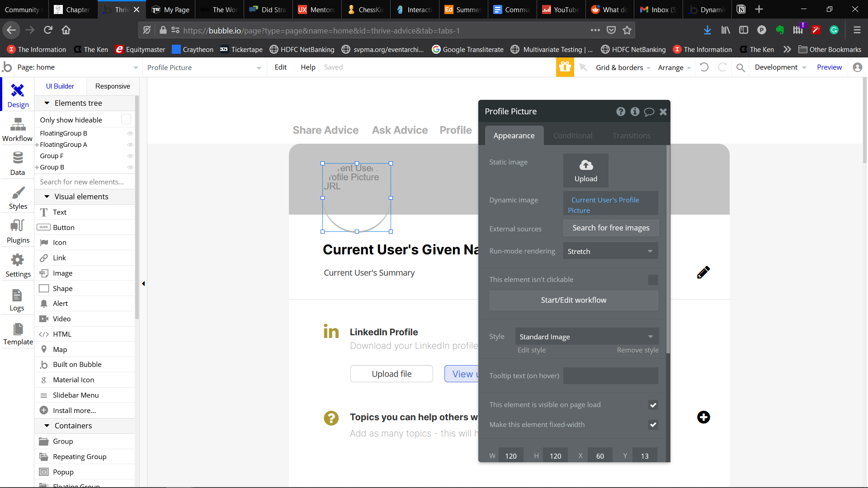Switch to the Responsive tab
Image resolution: width=868 pixels, height=488 pixels.
[113, 86]
